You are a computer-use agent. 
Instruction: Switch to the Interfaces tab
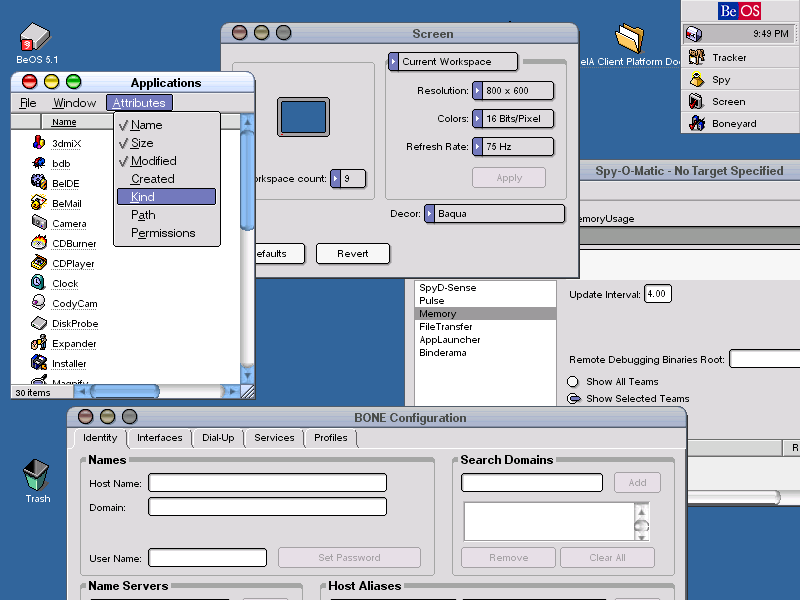(x=160, y=438)
